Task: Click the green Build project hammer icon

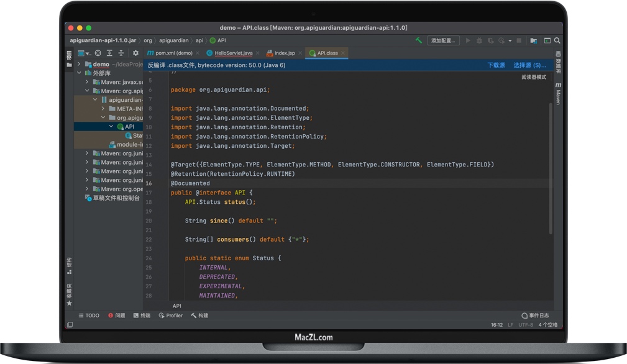Action: [419, 40]
